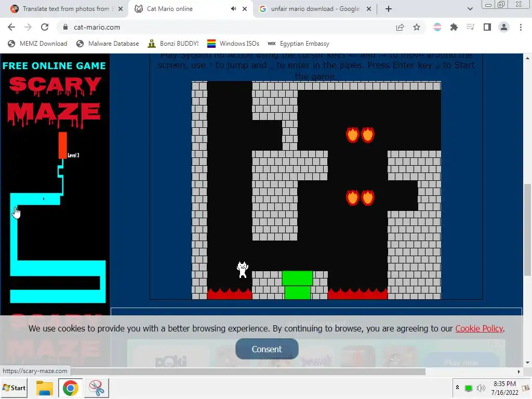The image size is (532, 399).
Task: Open File Explorer from the taskbar
Action: pos(45,388)
